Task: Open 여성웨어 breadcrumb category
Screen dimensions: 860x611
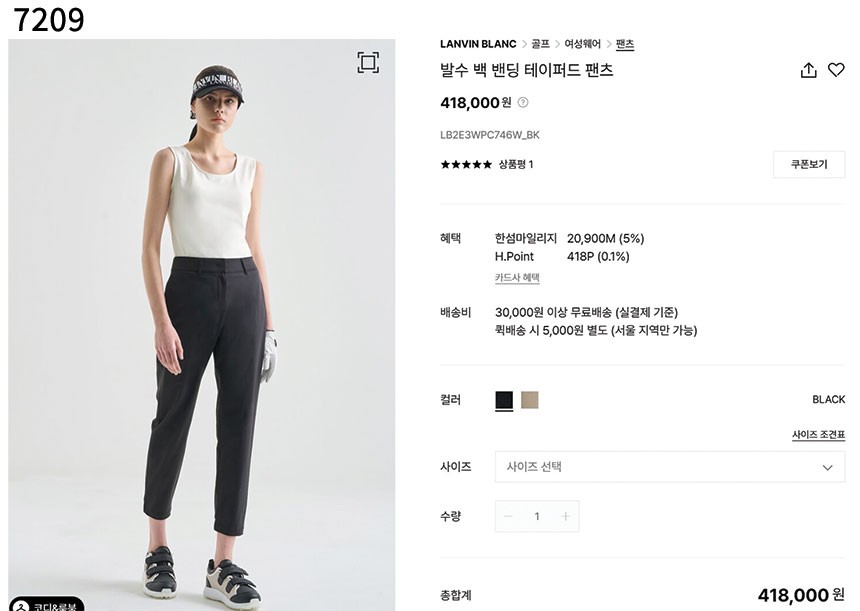Action: [582, 44]
